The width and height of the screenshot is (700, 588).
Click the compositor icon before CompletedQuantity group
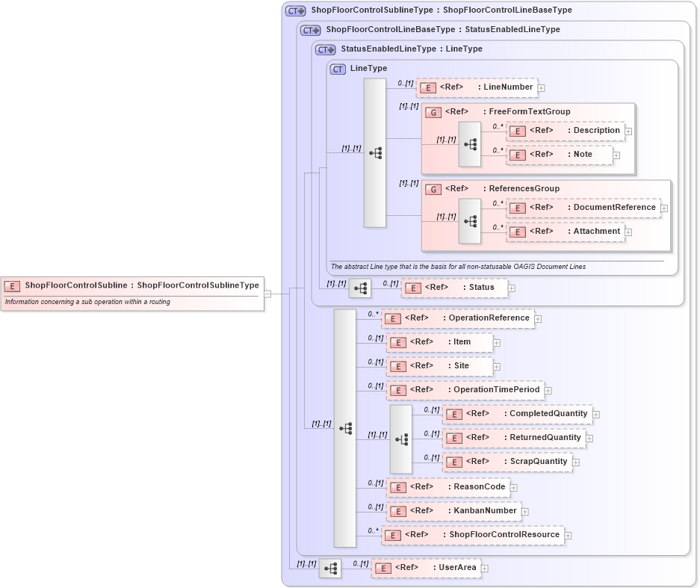[400, 438]
